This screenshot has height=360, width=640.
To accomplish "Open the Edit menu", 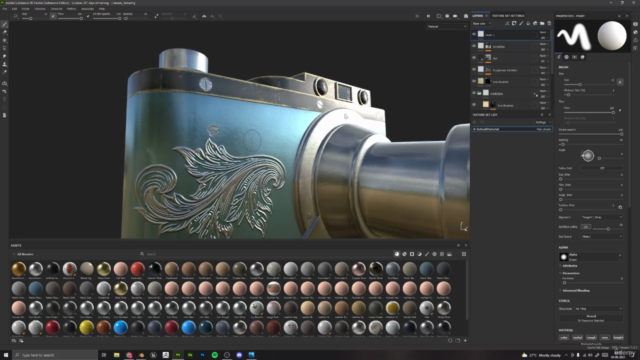I will [14, 9].
